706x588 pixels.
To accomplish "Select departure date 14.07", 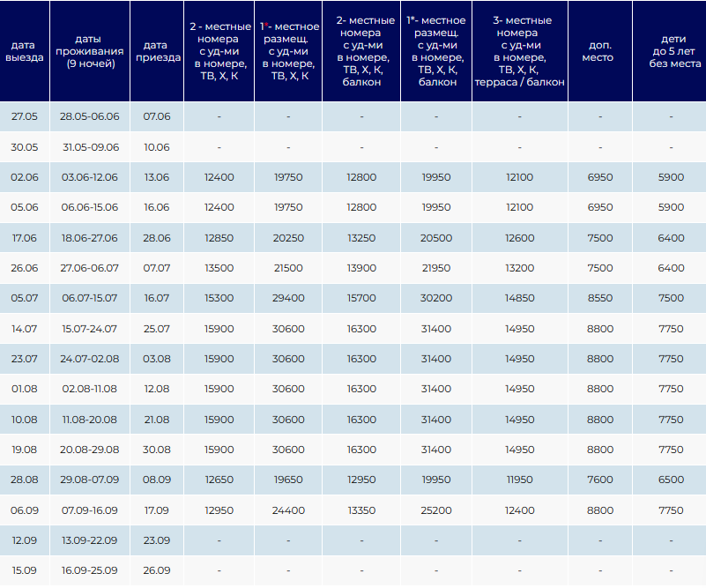I will pos(25,329).
